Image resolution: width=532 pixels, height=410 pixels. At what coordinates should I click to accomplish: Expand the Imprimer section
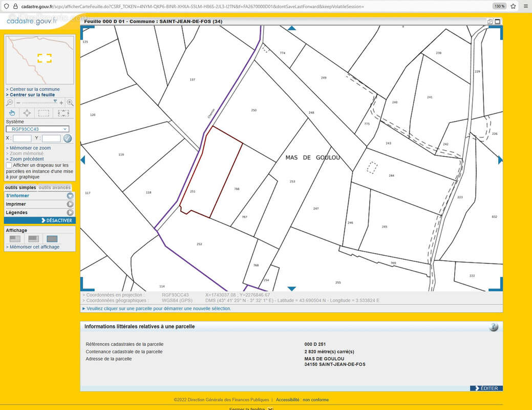click(70, 204)
